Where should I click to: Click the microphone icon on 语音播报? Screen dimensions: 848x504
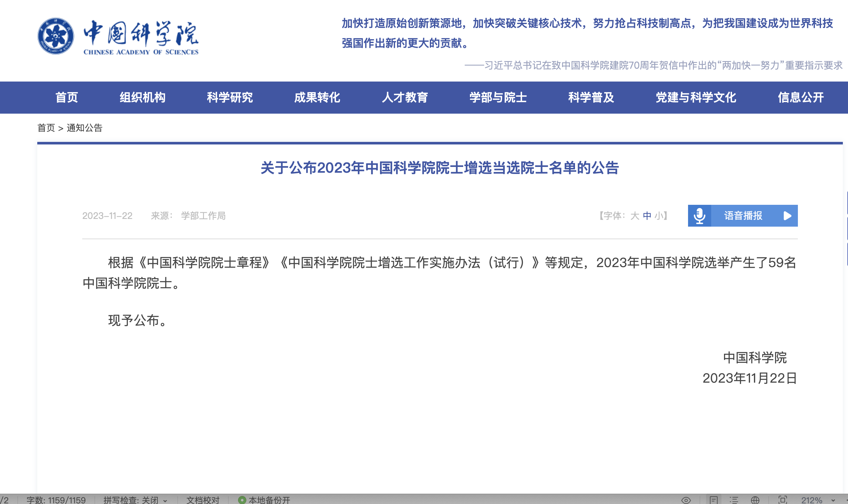699,216
